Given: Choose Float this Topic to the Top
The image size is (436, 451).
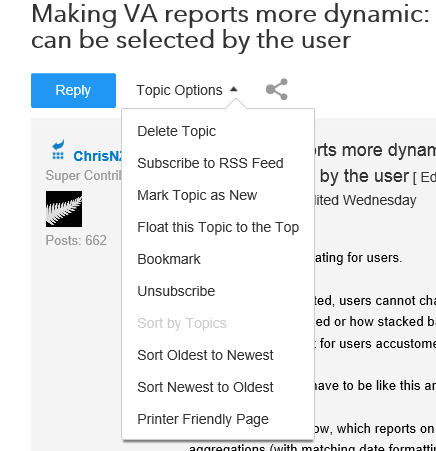Looking at the screenshot, I should (218, 227).
